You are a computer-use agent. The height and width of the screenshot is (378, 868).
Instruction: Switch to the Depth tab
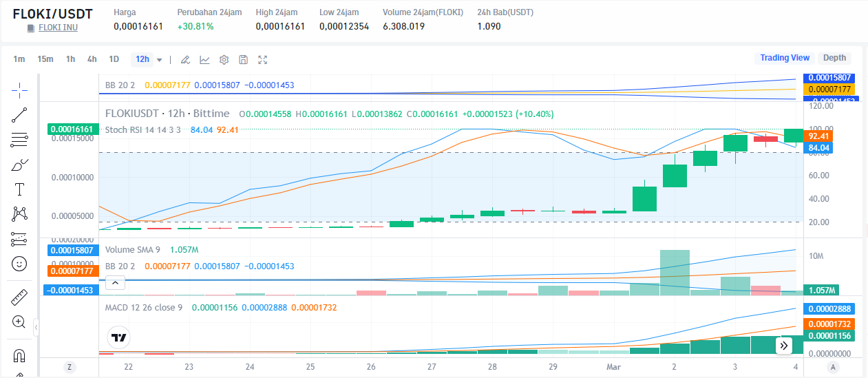coord(835,58)
